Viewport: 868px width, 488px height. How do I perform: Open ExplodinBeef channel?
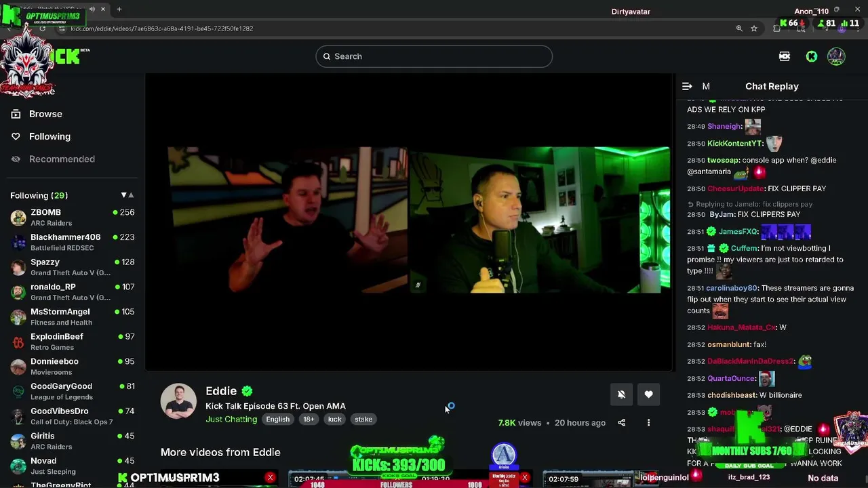(x=72, y=342)
